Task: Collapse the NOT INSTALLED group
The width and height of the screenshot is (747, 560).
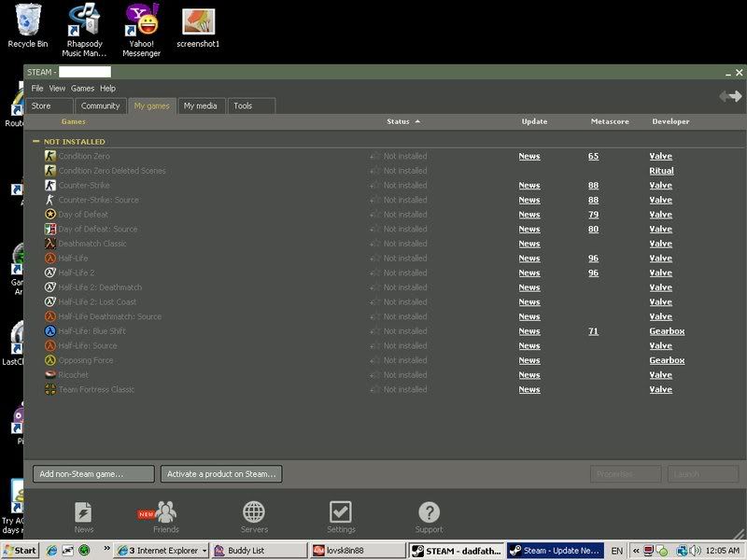Action: click(35, 142)
